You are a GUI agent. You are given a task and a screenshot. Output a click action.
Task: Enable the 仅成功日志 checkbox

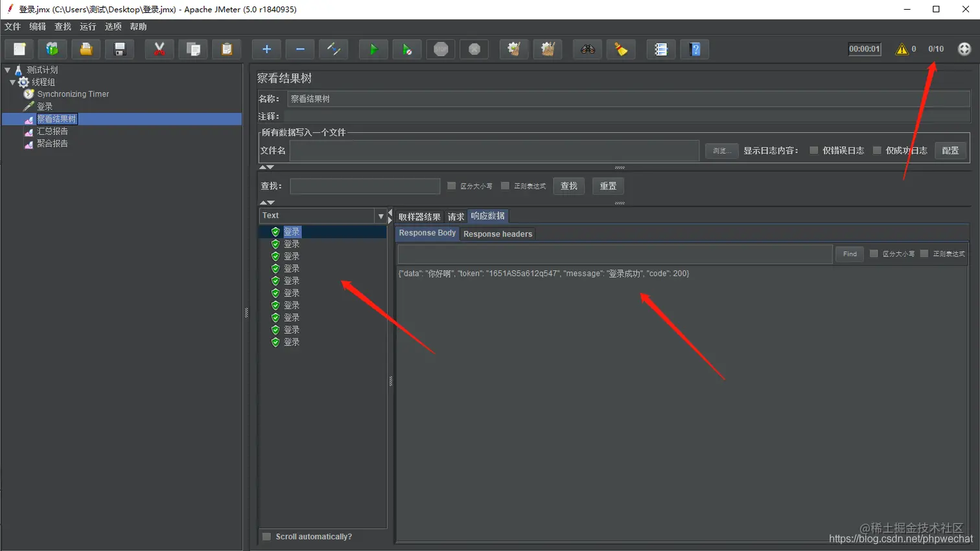(x=877, y=150)
